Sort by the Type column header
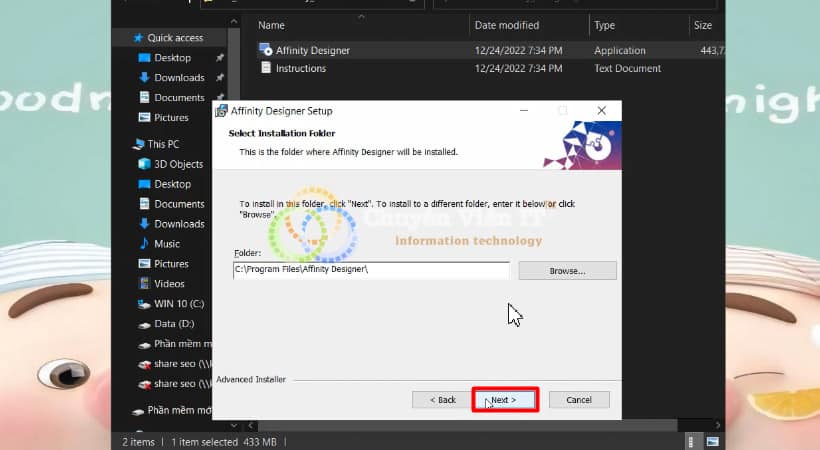This screenshot has width=820, height=450. point(604,25)
